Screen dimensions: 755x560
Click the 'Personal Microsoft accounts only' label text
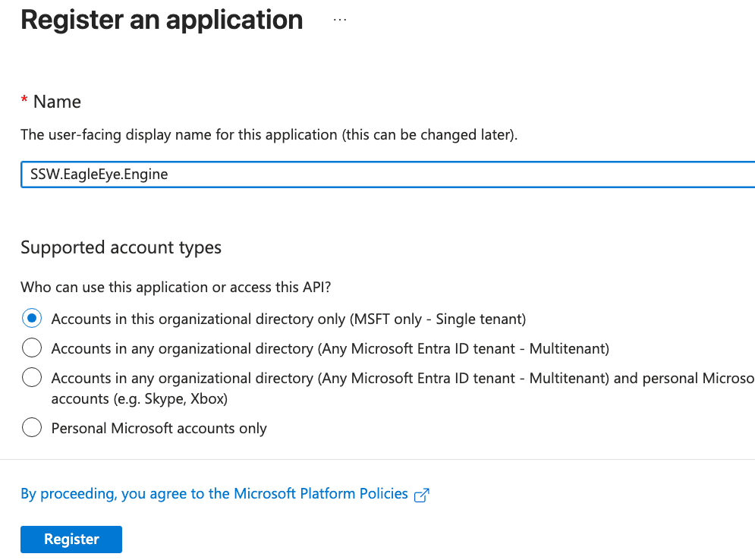[x=159, y=428]
